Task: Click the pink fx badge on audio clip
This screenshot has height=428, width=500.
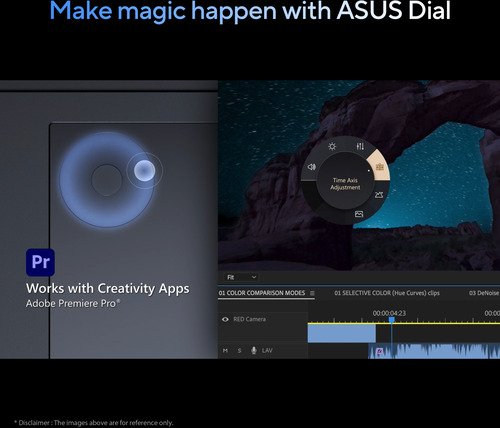Action: coord(379,352)
